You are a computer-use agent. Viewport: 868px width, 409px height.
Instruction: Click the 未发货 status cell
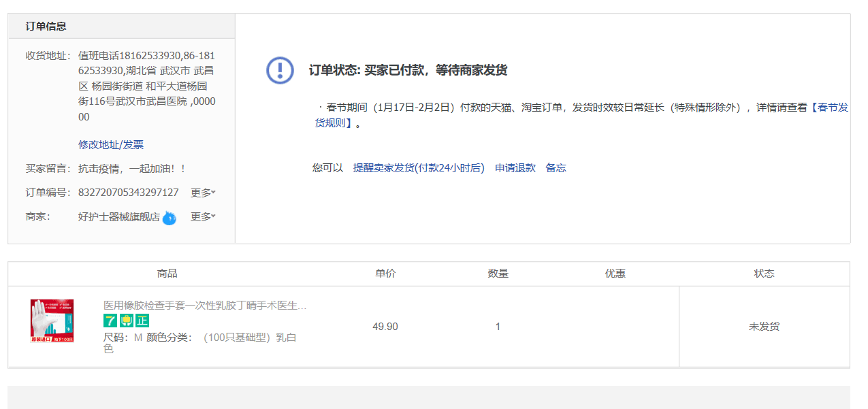(764, 327)
